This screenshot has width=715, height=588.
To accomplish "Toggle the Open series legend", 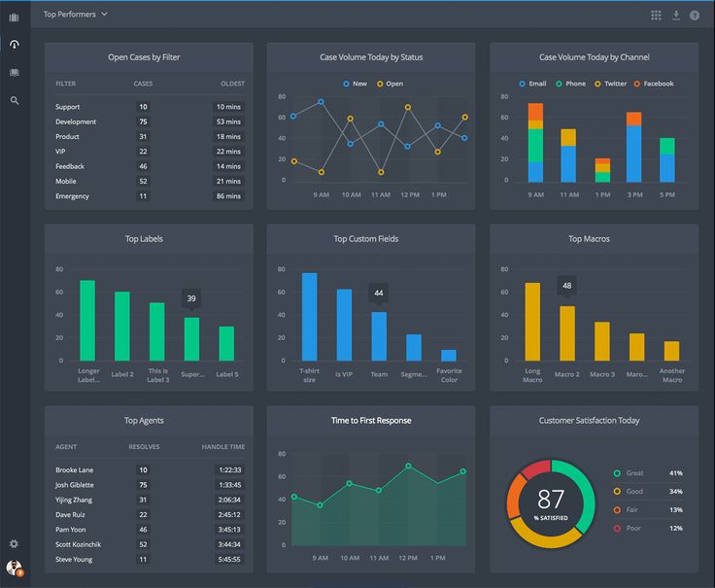I will [390, 84].
